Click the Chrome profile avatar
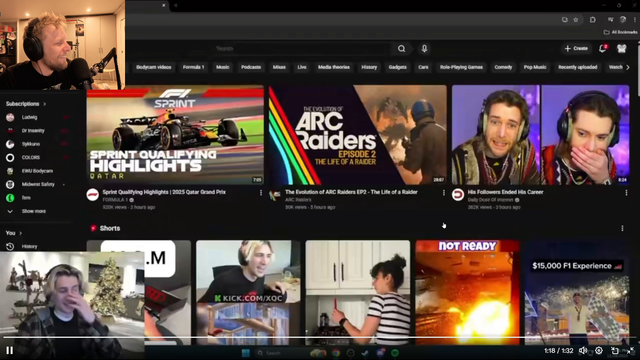The height and width of the screenshot is (360, 640). pos(623,19)
